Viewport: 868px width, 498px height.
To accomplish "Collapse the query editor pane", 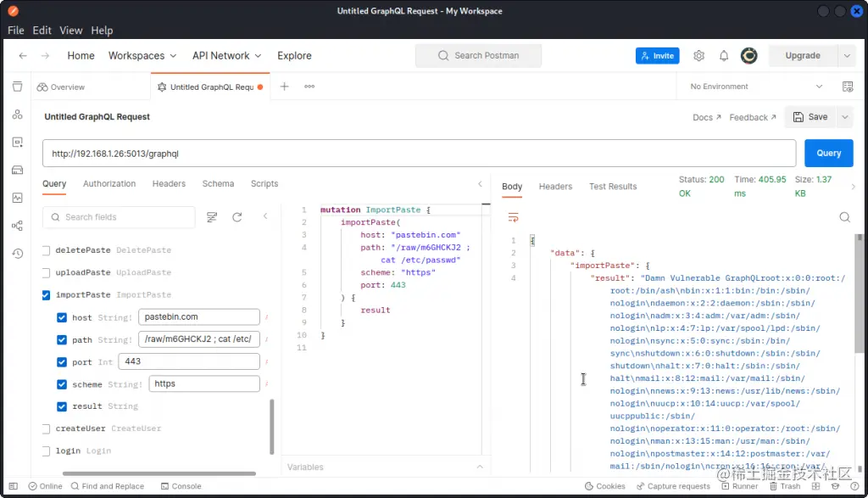I will point(480,184).
